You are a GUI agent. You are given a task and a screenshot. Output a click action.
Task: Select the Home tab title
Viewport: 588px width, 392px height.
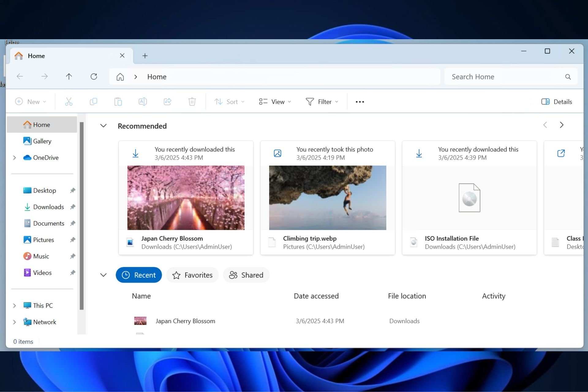pyautogui.click(x=36, y=56)
